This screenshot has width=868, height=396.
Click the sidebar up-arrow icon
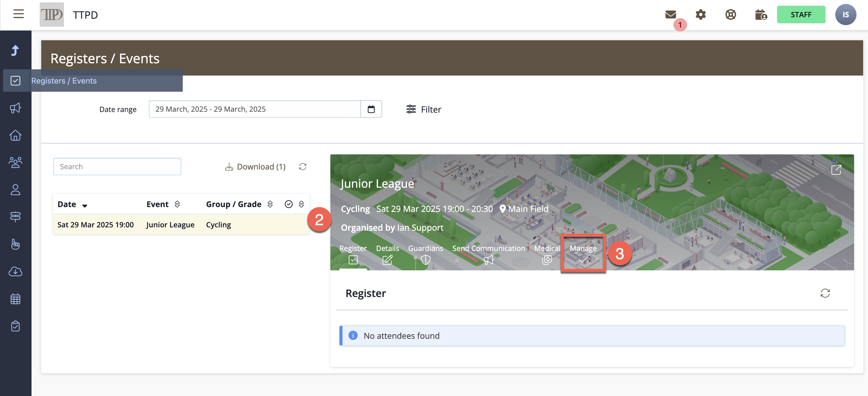15,51
